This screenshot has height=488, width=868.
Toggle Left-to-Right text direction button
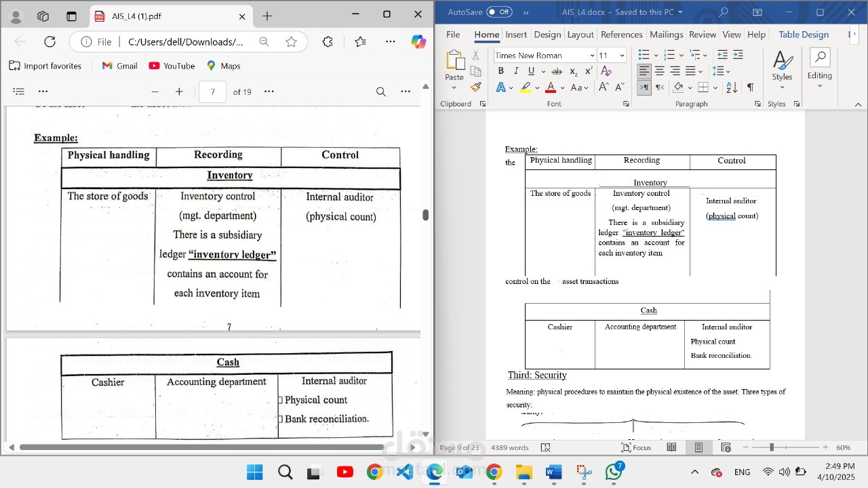pyautogui.click(x=644, y=87)
